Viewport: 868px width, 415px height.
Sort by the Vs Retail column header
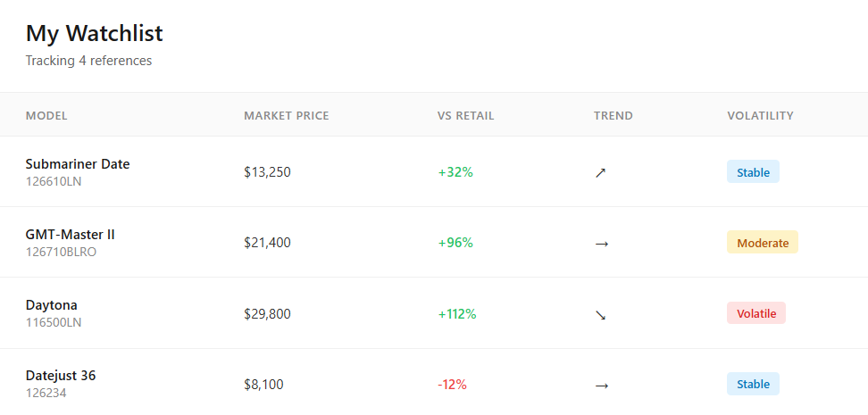pyautogui.click(x=465, y=115)
